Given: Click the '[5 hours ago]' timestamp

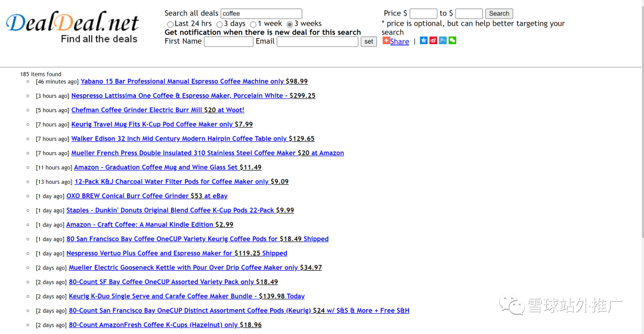Looking at the screenshot, I should pos(52,110).
